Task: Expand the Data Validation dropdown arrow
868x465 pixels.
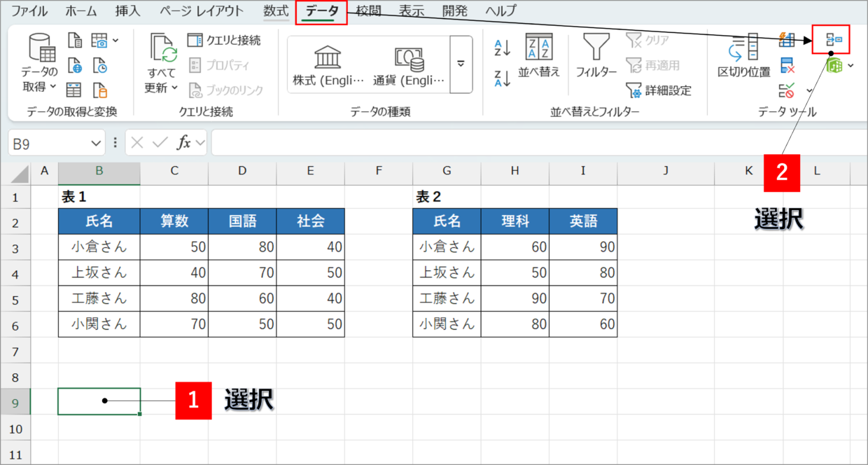Action: tap(809, 90)
